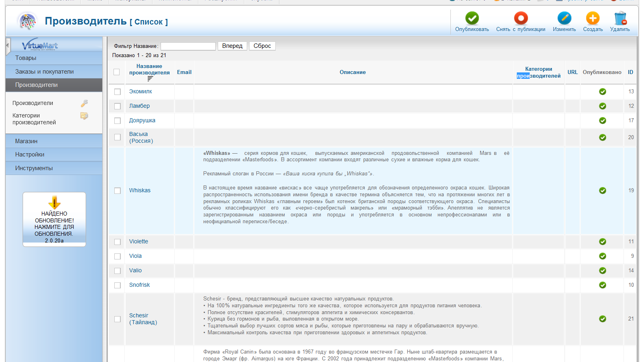Click the sort order icon under Название производителя
This screenshot has width=644, height=362.
[150, 79]
